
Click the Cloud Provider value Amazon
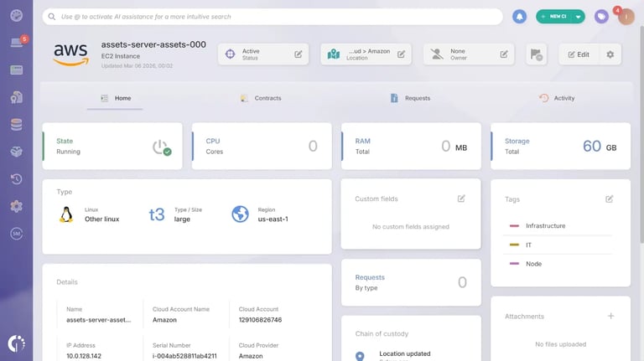click(x=251, y=356)
